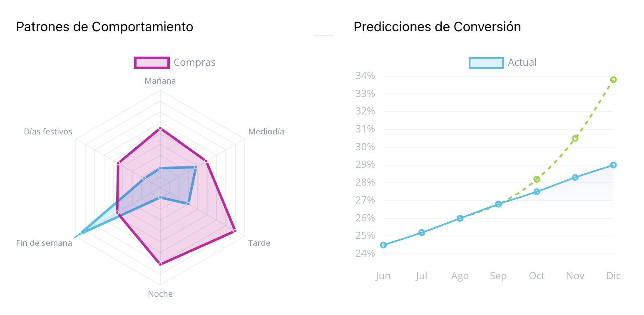Toggle the Actual series legend label
The image size is (644, 315).
(522, 62)
